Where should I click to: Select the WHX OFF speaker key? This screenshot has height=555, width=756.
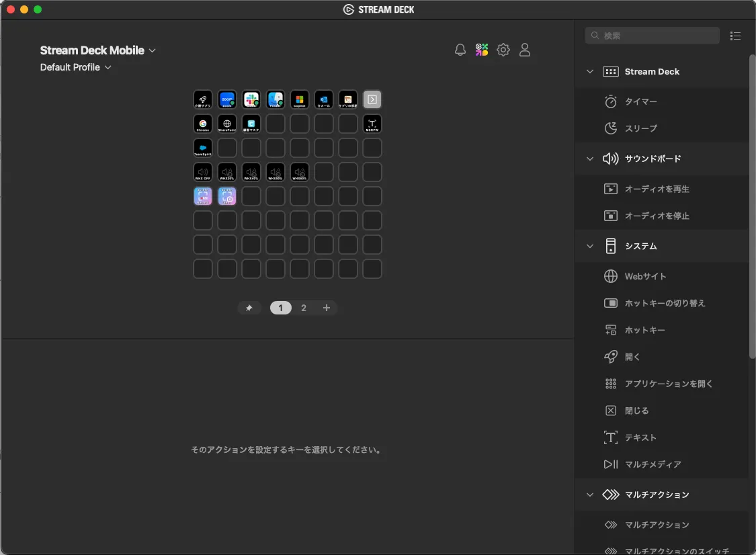tap(202, 171)
